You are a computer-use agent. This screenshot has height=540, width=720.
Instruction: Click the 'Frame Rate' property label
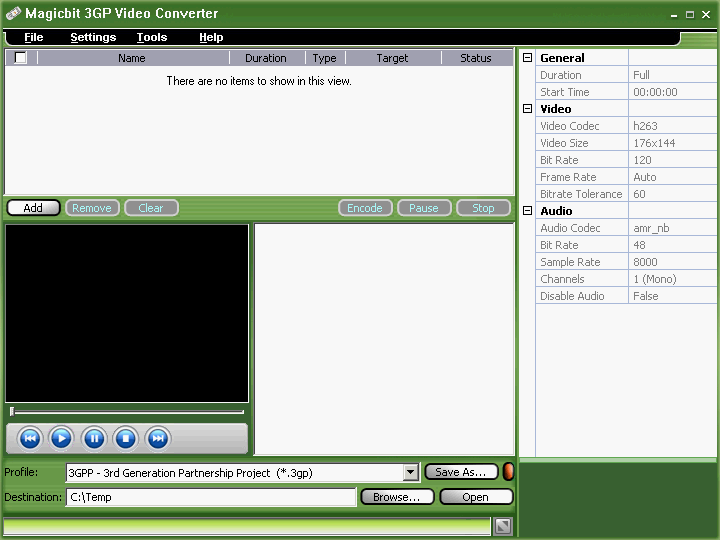click(x=568, y=177)
